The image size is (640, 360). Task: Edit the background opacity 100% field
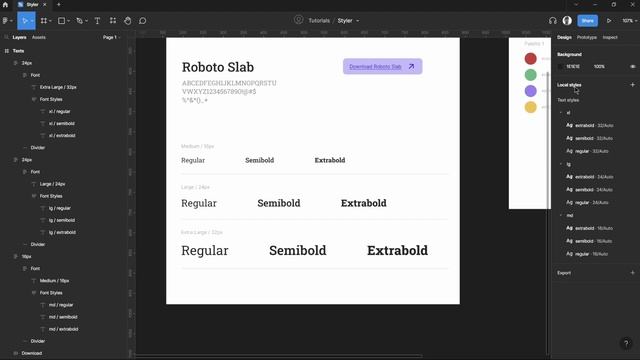click(599, 67)
